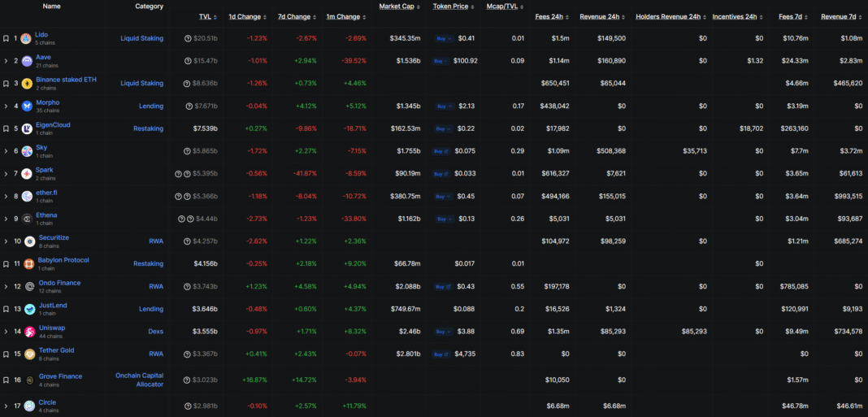Click the help icon beside Circle's $2.981b TVL
The image size is (868, 417).
click(x=188, y=406)
